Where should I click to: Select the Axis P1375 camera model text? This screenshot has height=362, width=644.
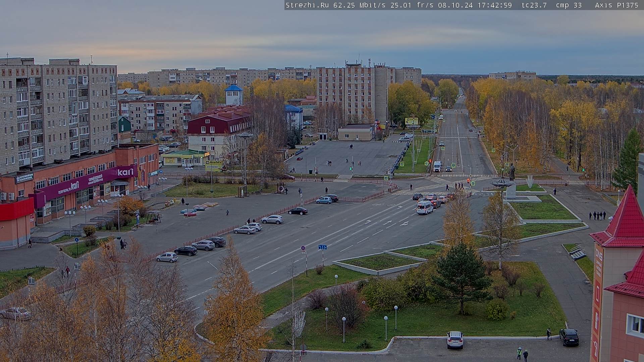(x=617, y=5)
